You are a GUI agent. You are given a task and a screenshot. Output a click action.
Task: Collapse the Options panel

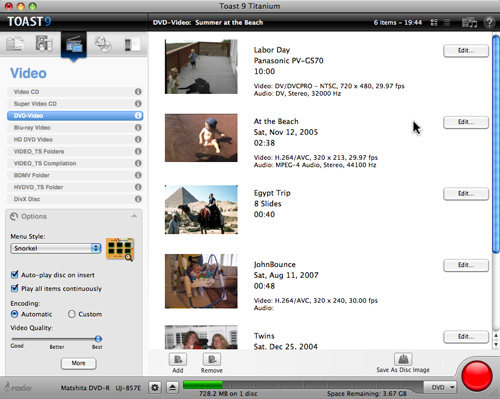(x=134, y=216)
